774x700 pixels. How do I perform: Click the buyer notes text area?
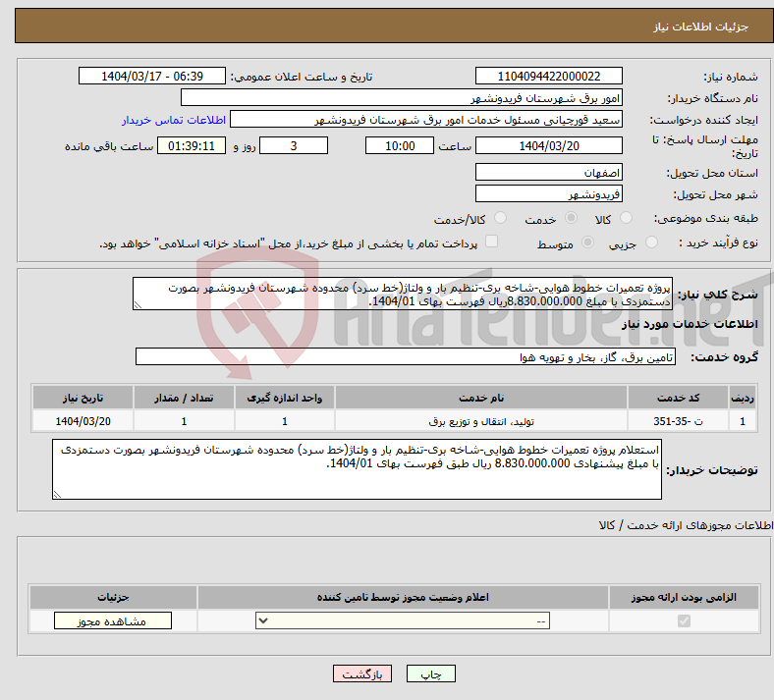pos(357,469)
